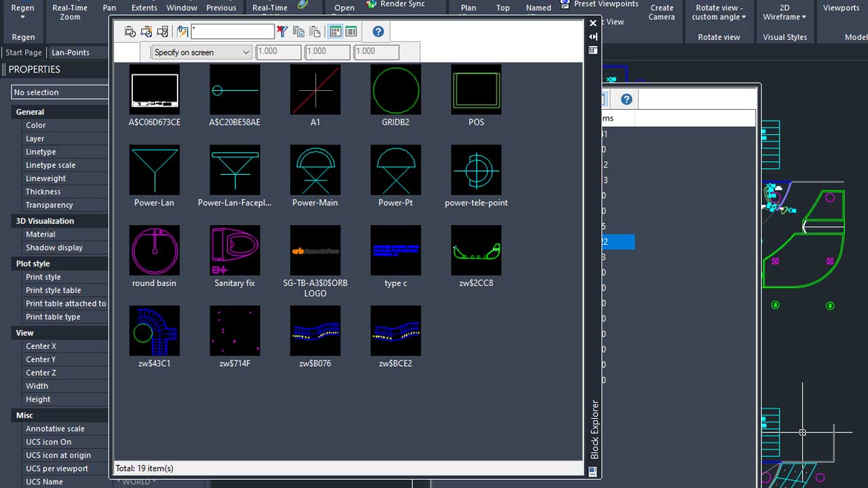Expand the 2D Wireframe visual style dropdown
The image size is (868, 488).
pyautogui.click(x=785, y=13)
